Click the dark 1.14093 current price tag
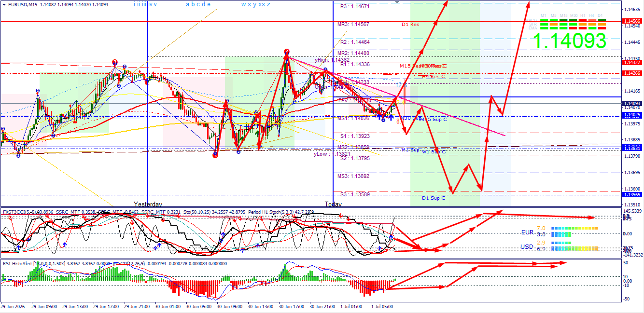Image resolution: width=644 pixels, height=313 pixels. click(632, 104)
